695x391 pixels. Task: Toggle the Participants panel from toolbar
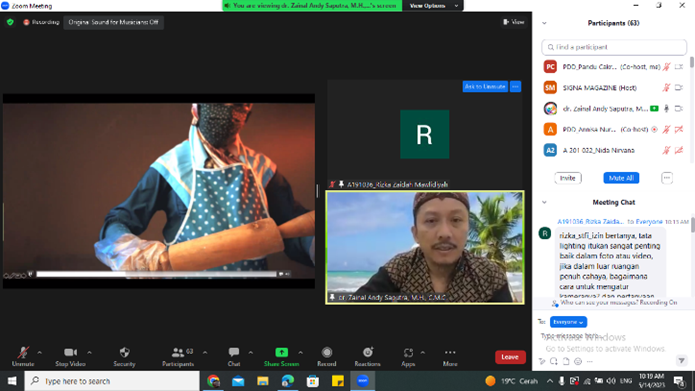[178, 356]
